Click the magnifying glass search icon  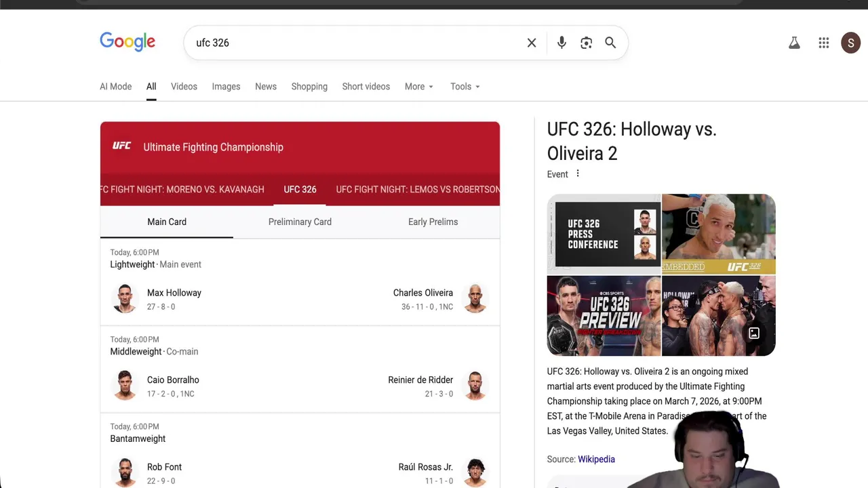(x=610, y=43)
